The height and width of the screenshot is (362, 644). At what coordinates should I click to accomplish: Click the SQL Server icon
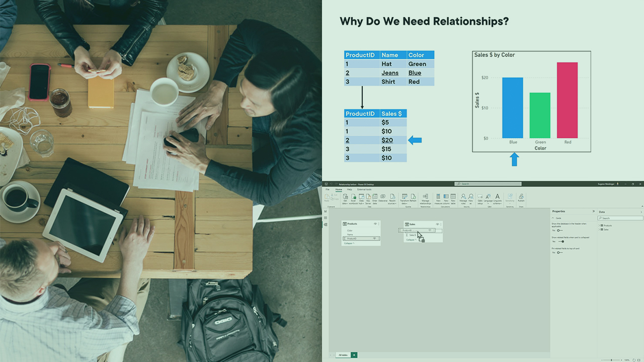pos(368,198)
